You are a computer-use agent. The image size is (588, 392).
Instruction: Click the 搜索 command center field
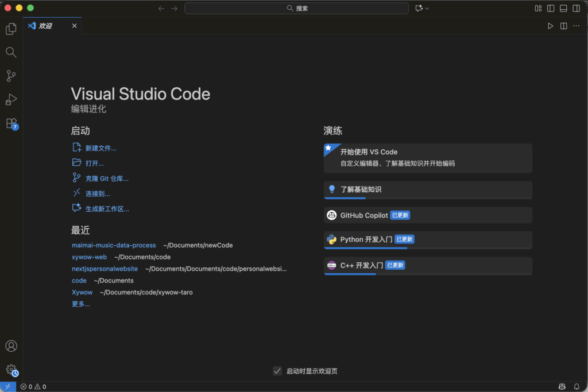pos(296,9)
